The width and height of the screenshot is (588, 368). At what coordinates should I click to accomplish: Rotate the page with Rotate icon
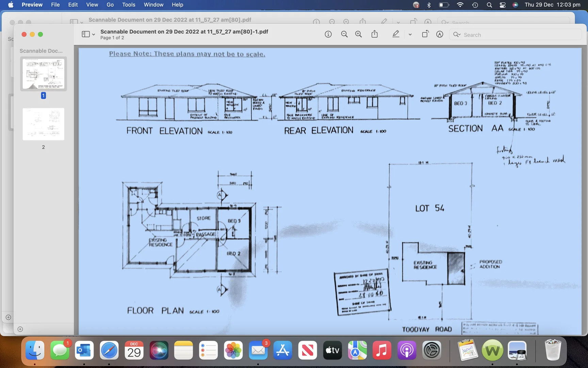(x=425, y=34)
